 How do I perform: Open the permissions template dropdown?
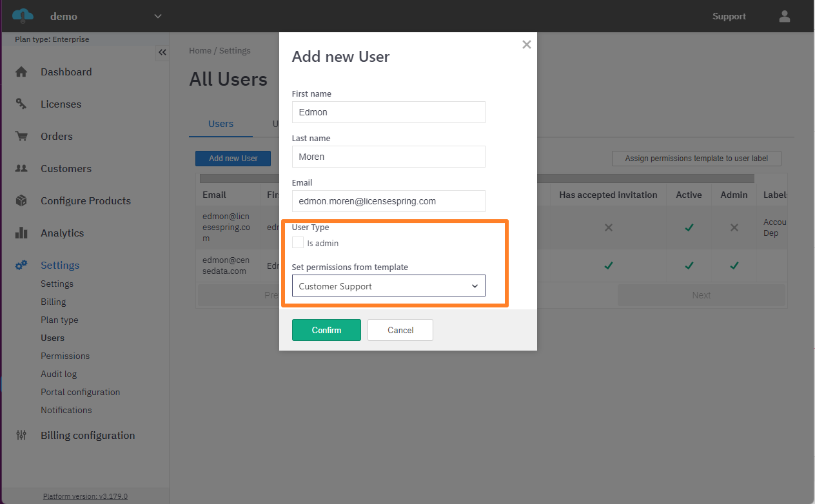click(x=388, y=286)
